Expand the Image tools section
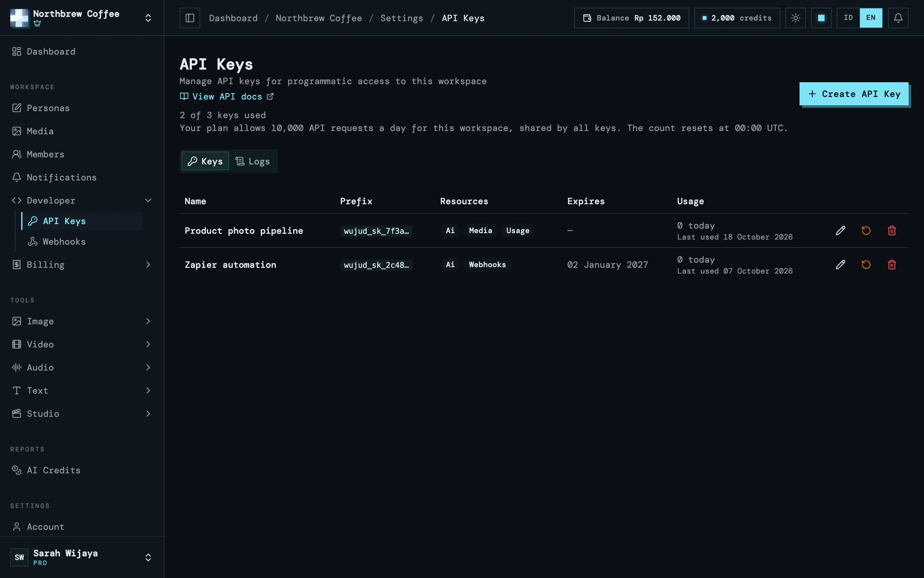 pos(82,321)
